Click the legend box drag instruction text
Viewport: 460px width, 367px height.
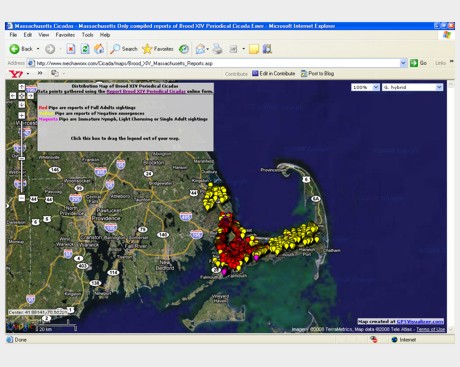click(x=125, y=138)
